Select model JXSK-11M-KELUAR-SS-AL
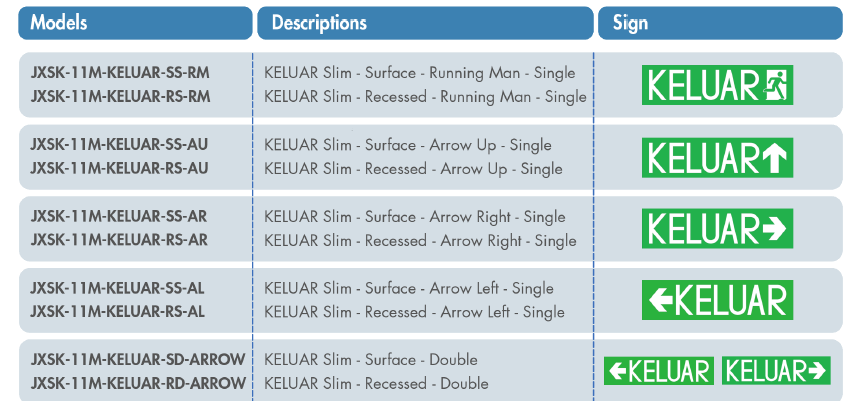847x401 pixels. click(x=118, y=288)
